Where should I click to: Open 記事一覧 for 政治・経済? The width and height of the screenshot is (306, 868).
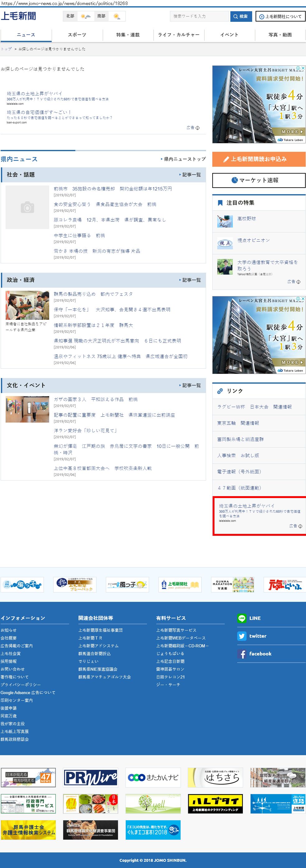pos(191,280)
